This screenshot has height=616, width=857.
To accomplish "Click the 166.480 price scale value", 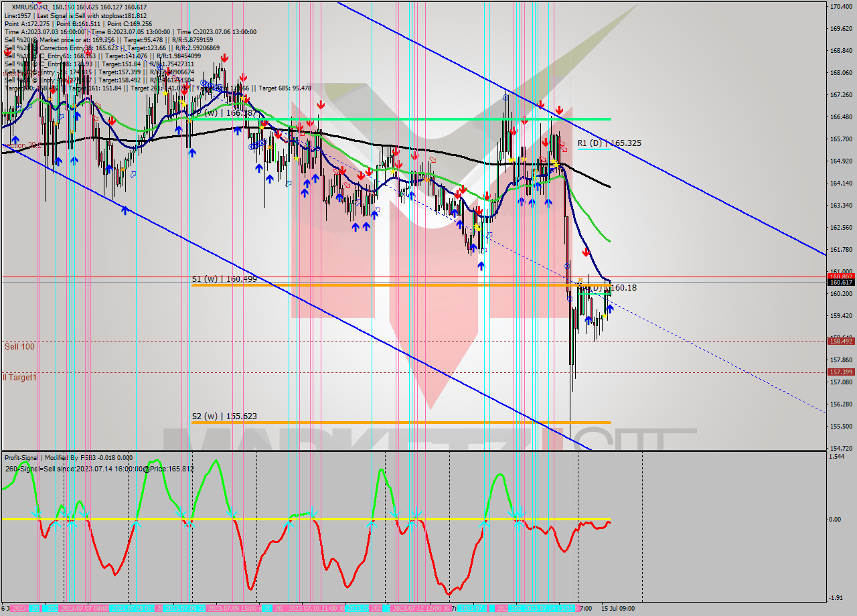I will tap(841, 117).
